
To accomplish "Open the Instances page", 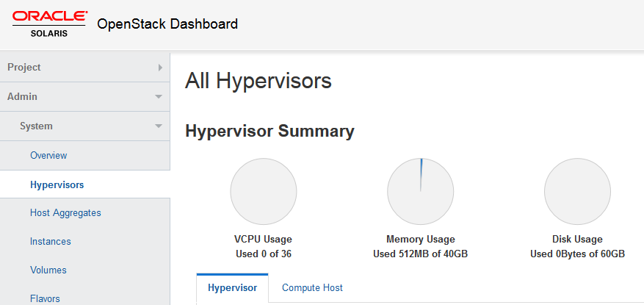I will click(51, 242).
